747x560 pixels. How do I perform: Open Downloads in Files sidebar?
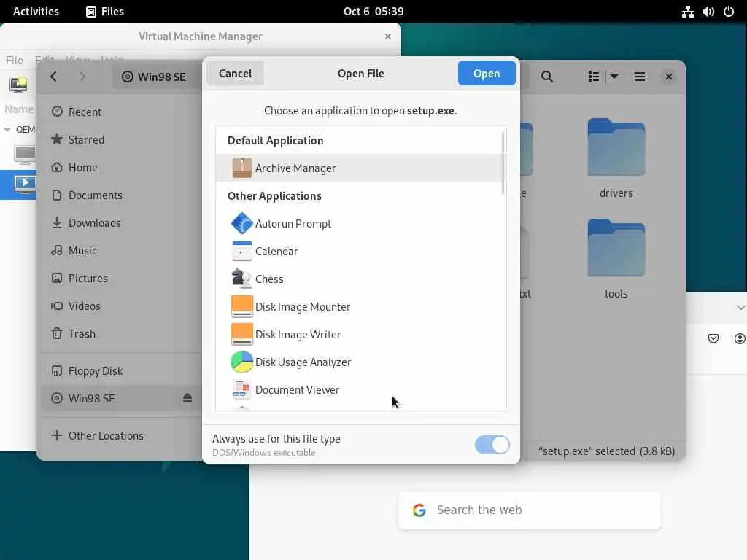click(120, 222)
